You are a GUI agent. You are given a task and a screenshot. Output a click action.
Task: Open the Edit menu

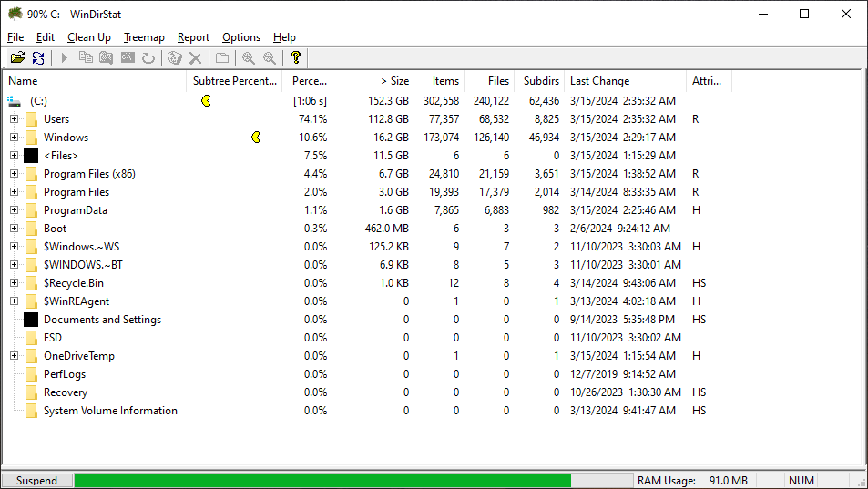pos(46,37)
